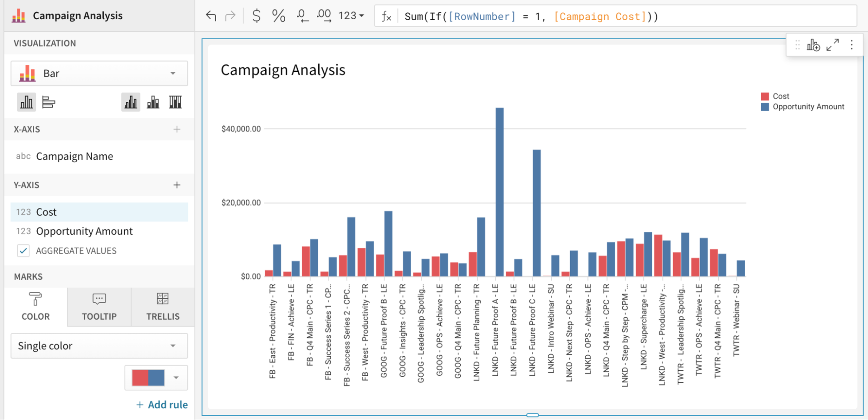868x420 pixels.
Task: Select vertical bar orientation
Action: click(26, 102)
